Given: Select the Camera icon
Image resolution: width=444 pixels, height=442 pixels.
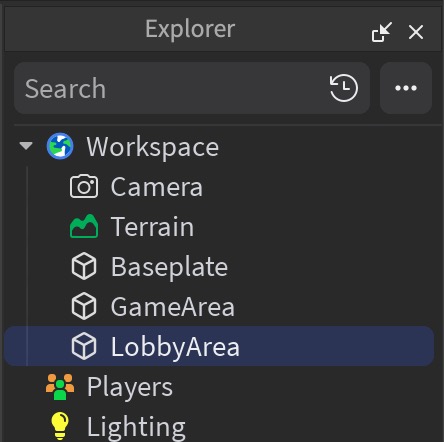Looking at the screenshot, I should coord(84,186).
